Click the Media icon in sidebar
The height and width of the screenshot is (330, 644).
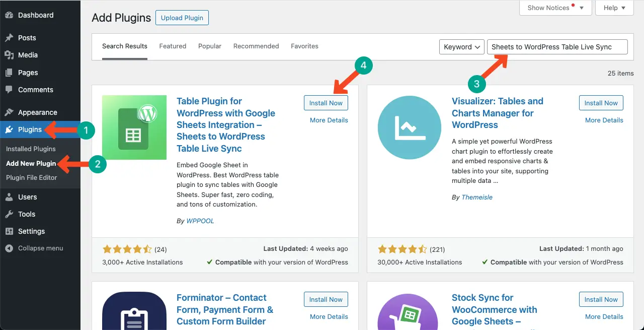(9, 55)
